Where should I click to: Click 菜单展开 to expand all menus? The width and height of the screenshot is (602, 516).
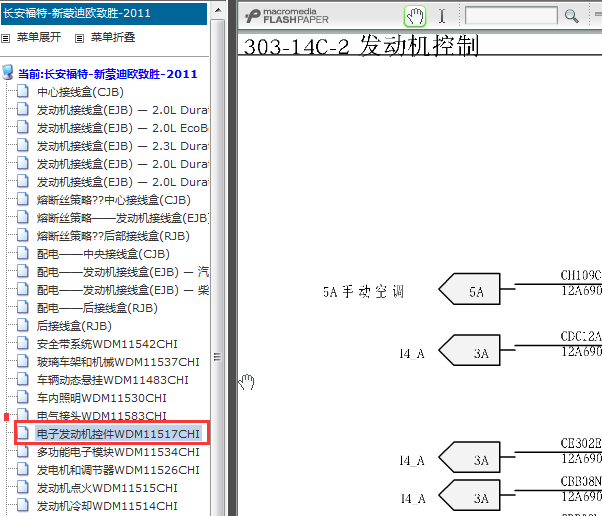pyautogui.click(x=39, y=37)
